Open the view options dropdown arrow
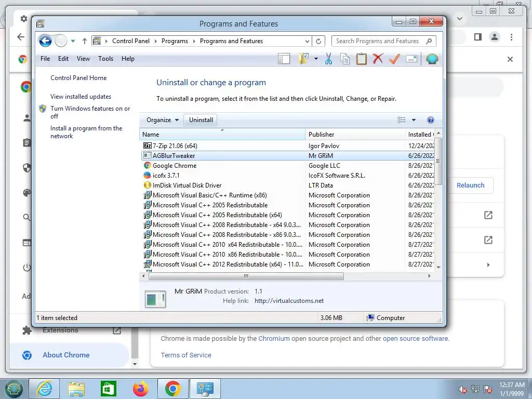This screenshot has width=532, height=399. coord(414,120)
